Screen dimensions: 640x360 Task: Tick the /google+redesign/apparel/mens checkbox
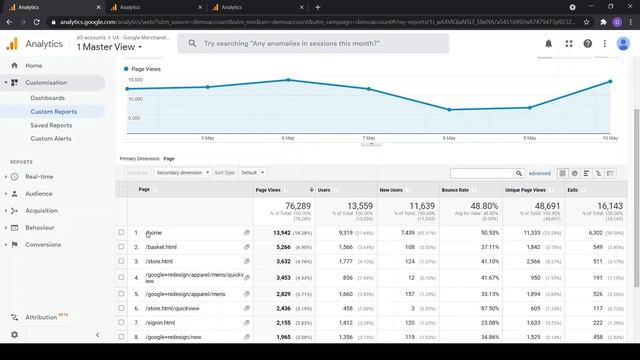[x=121, y=293]
